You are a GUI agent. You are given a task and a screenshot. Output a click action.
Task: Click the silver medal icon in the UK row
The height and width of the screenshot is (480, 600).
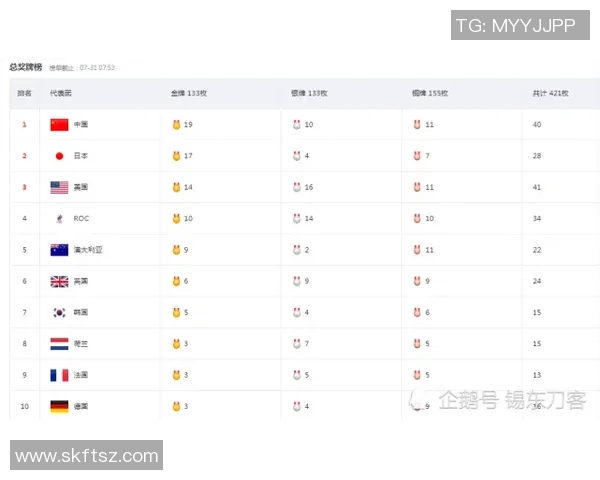[297, 281]
